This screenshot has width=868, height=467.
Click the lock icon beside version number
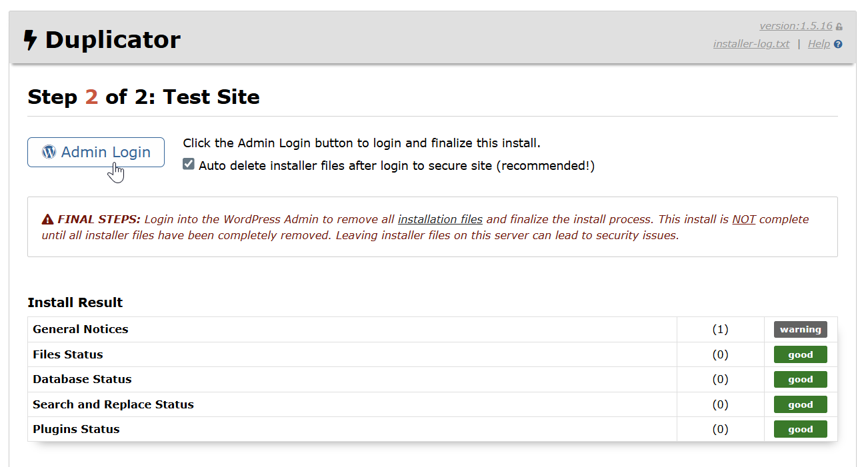(x=839, y=27)
